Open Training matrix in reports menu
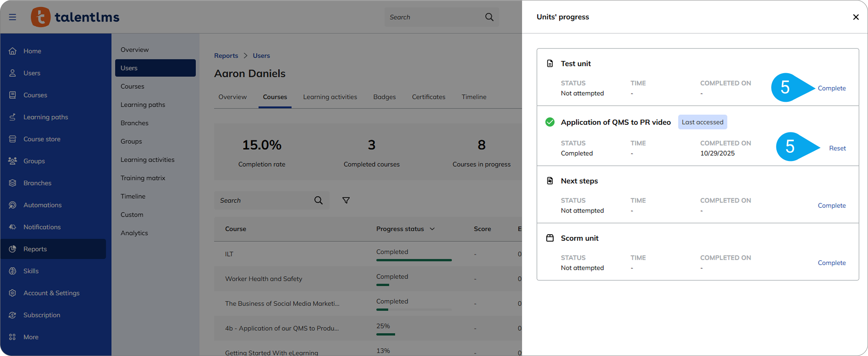Viewport: 868px width, 356px height. 143,178
